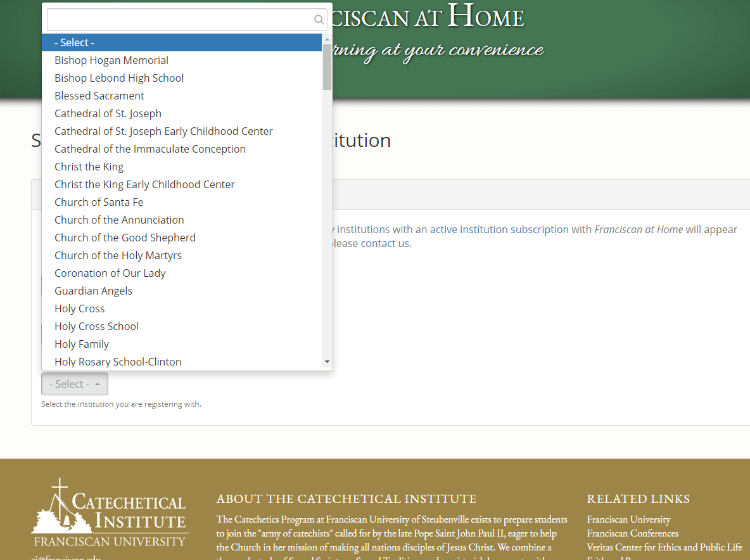Choose Holy Cross School from the list
This screenshot has width=750, height=560.
182,326
